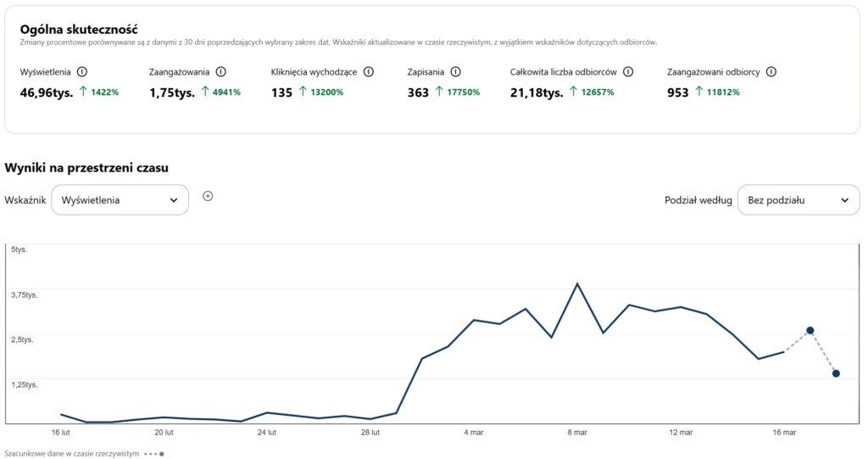868x459 pixels.
Task: Select the 363 saves figure
Action: tap(418, 92)
